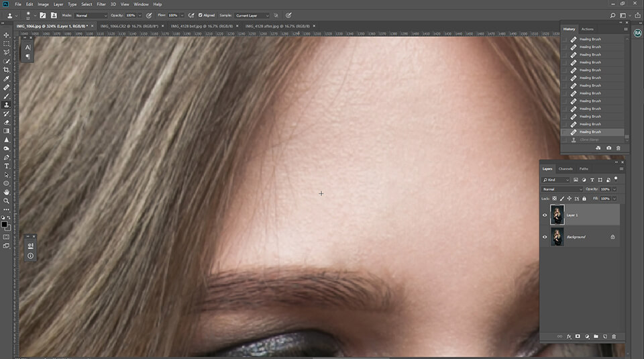This screenshot has width=644, height=359.
Task: Select the Clone Stamp tool in toolbar
Action: click(x=6, y=105)
